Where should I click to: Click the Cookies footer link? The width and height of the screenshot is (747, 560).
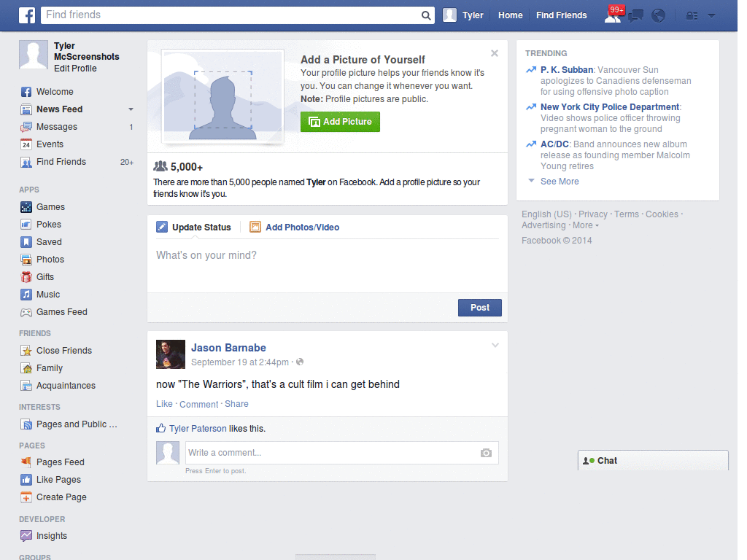[x=662, y=214]
